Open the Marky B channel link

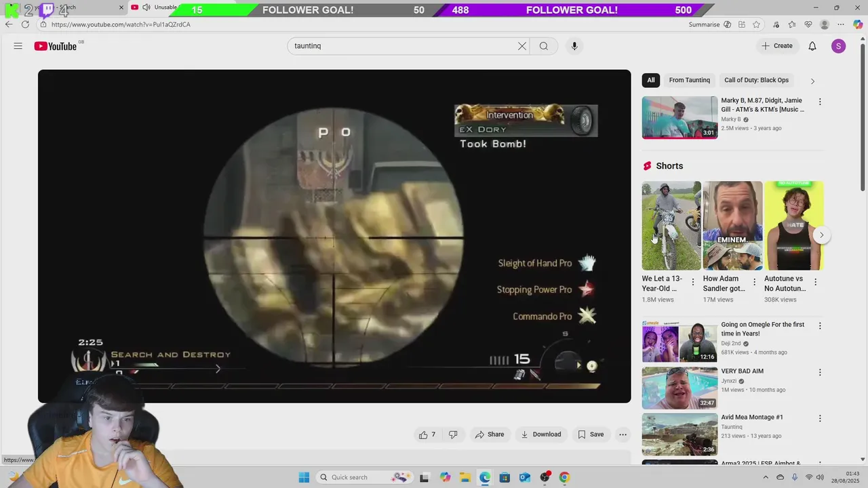coord(731,119)
